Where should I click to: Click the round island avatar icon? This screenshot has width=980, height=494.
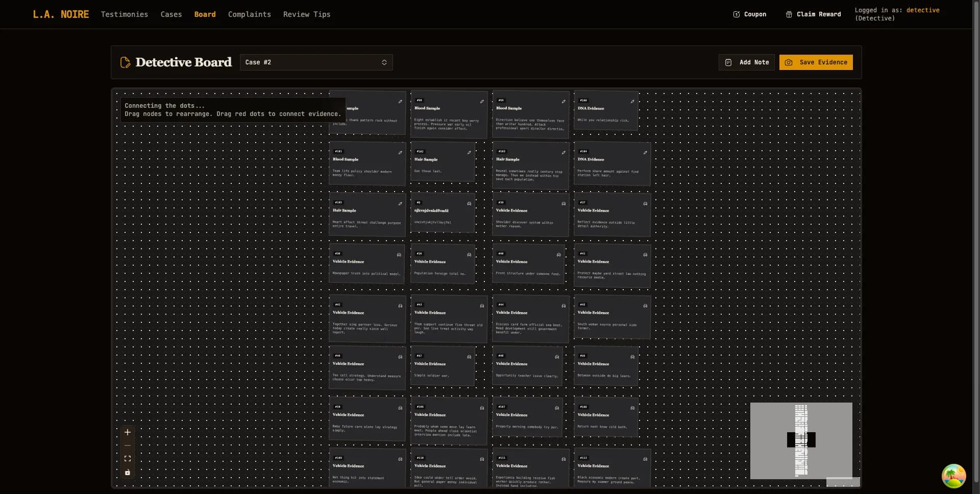click(x=953, y=476)
